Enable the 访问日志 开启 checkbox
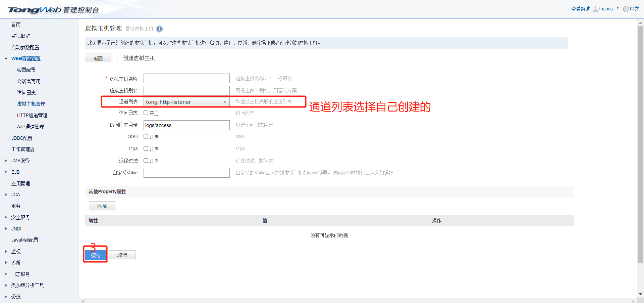Image resolution: width=644 pixels, height=303 pixels. point(146,113)
